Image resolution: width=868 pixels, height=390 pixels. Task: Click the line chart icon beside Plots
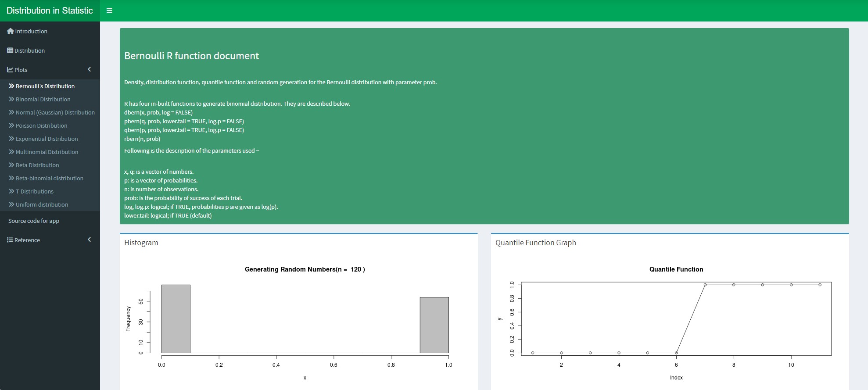[10, 70]
